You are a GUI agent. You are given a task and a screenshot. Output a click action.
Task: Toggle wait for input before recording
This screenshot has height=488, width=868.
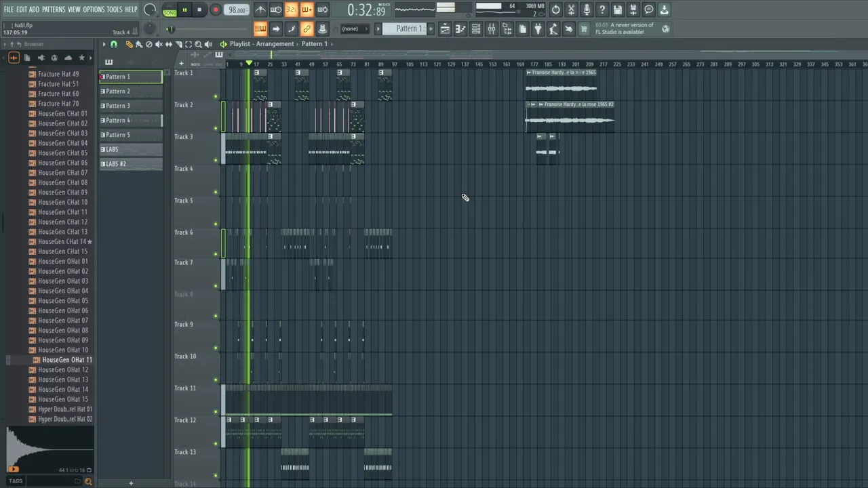[276, 9]
